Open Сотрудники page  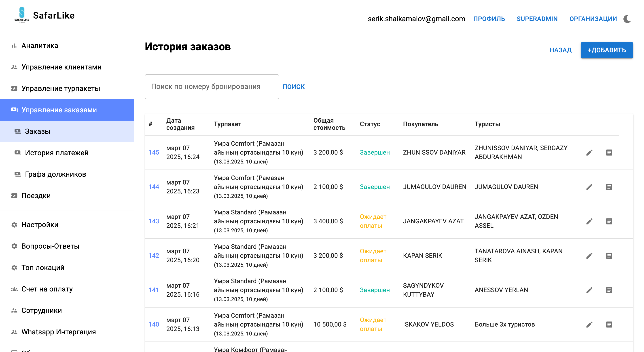(x=67, y=310)
